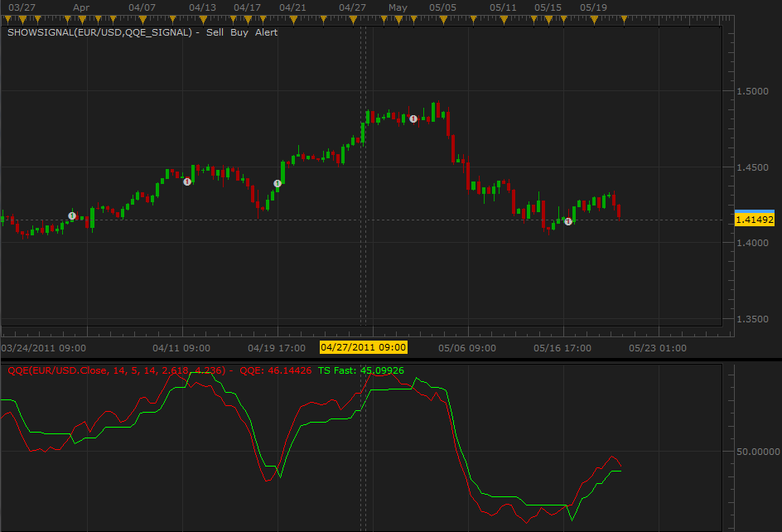
Task: Click the 05/23 01:00 time axis label
Action: click(658, 348)
